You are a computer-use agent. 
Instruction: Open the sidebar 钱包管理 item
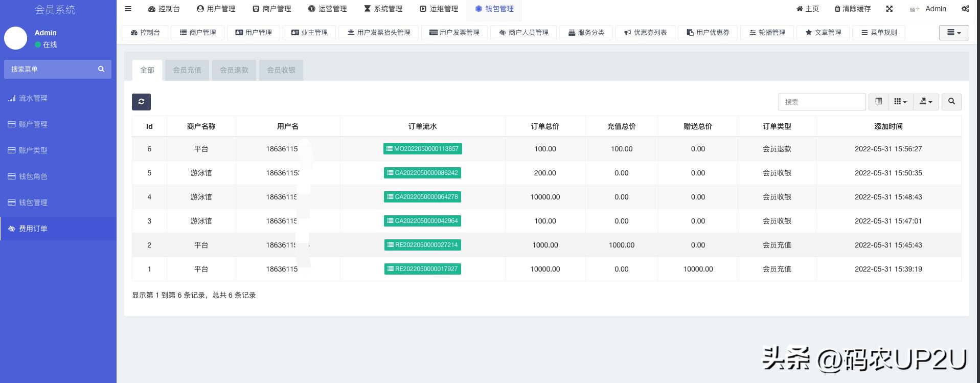[x=58, y=202]
